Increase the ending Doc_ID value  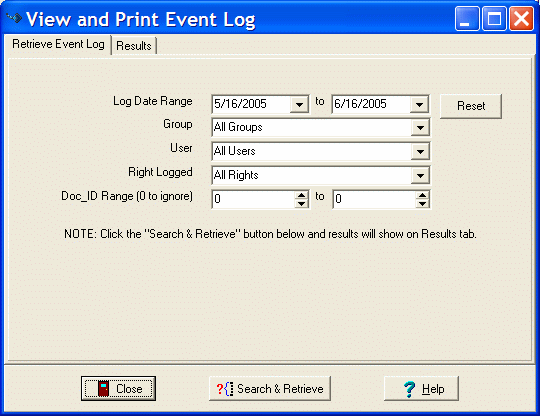[x=422, y=195]
